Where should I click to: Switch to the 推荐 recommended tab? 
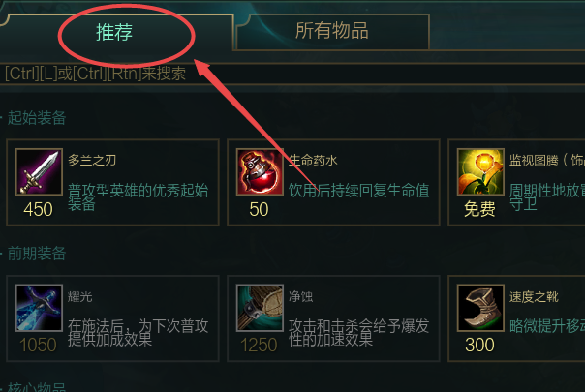pyautogui.click(x=114, y=33)
